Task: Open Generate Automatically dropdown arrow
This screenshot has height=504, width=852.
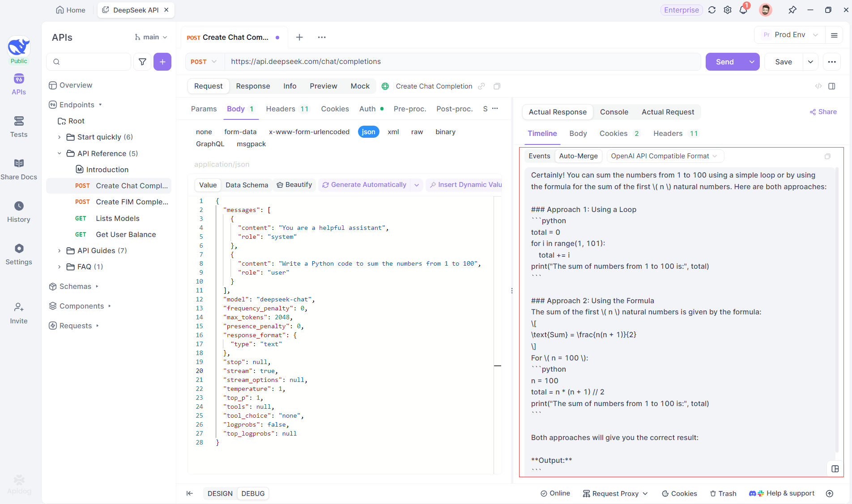Action: coord(417,185)
